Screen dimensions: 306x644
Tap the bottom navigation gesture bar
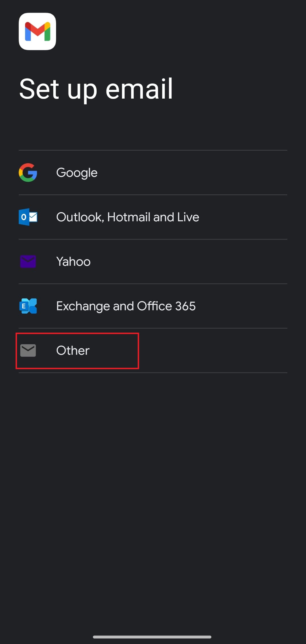click(x=152, y=637)
